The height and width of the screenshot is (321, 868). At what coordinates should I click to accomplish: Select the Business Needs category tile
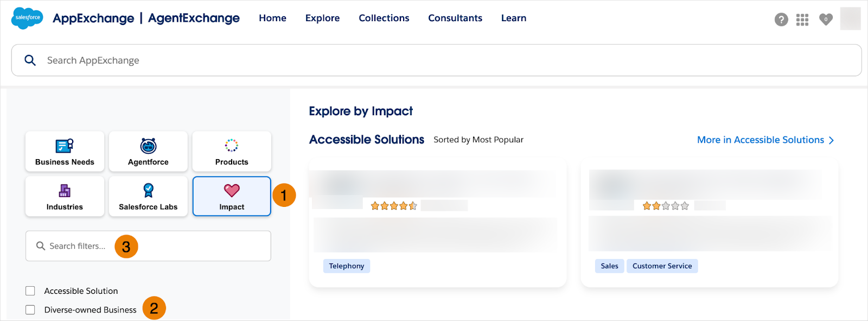click(65, 152)
